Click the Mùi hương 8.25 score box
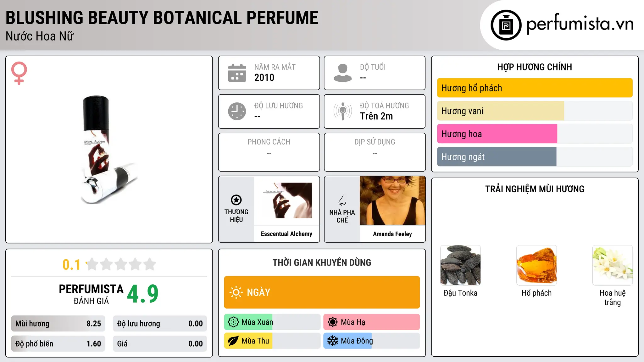644x362 pixels. (x=58, y=324)
